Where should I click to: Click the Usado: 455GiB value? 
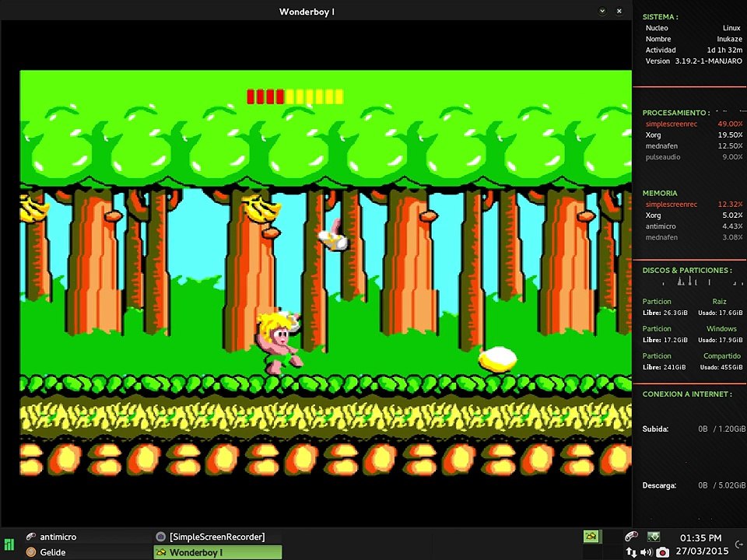[x=721, y=367]
